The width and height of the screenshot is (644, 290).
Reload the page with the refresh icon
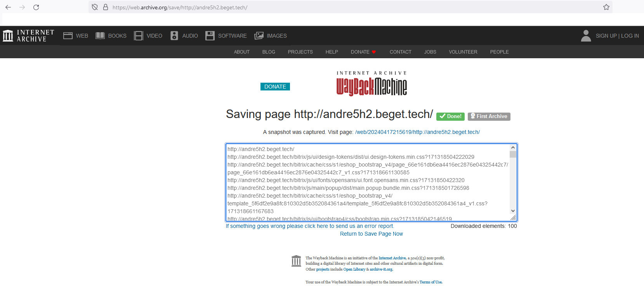[x=36, y=7]
